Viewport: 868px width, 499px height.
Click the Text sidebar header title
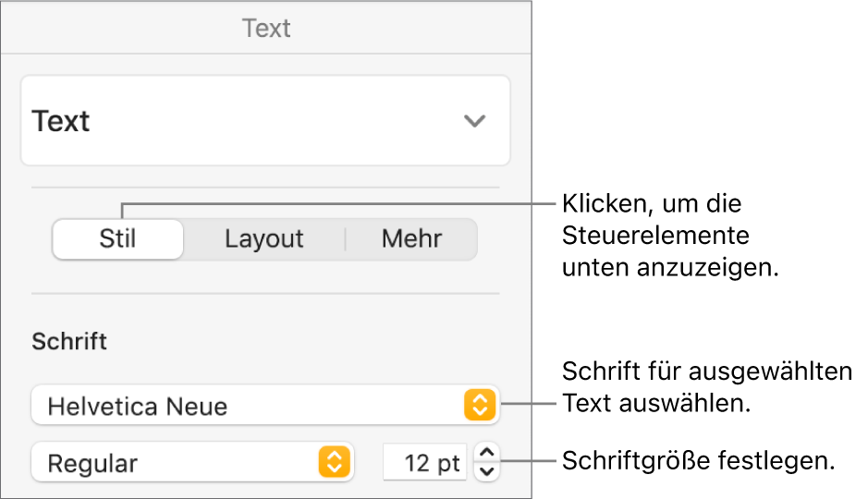[x=266, y=29]
